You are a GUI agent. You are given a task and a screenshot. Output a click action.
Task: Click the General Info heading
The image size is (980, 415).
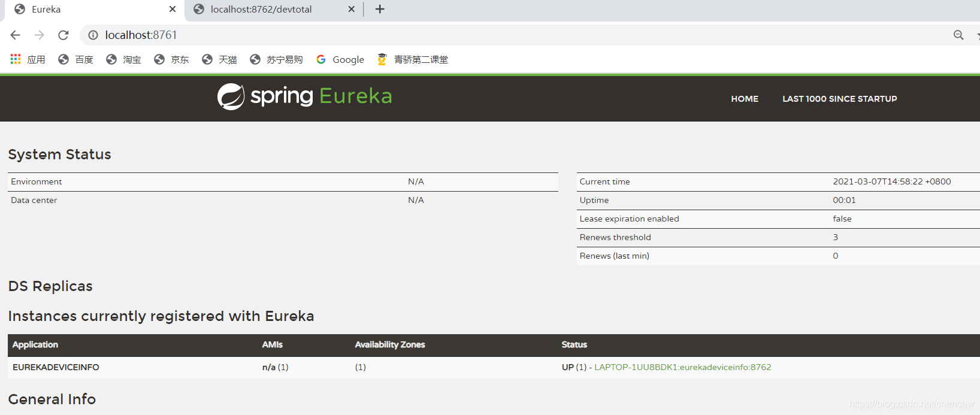pyautogui.click(x=52, y=399)
